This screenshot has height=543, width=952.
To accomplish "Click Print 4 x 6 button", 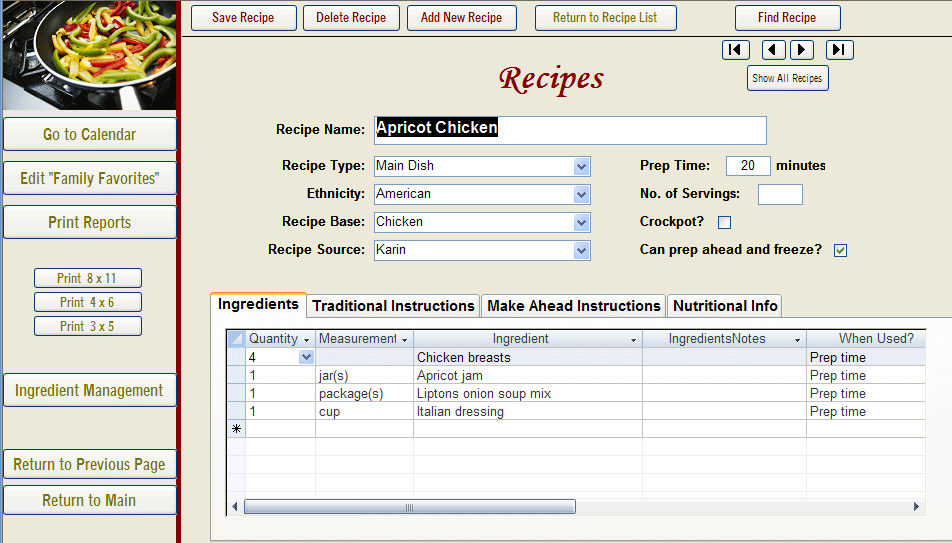I will [x=87, y=302].
